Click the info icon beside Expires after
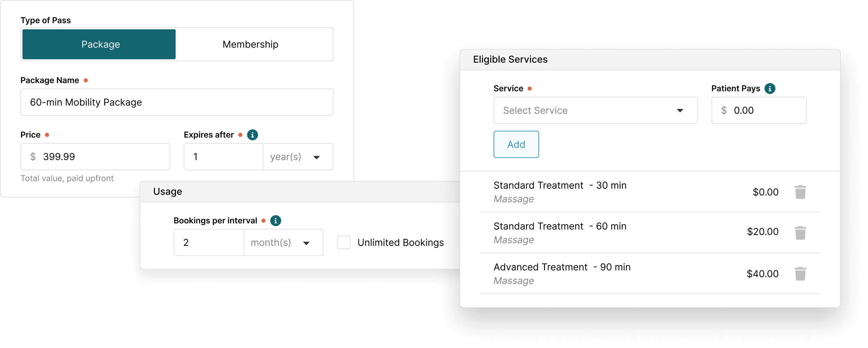This screenshot has width=868, height=348. (252, 135)
